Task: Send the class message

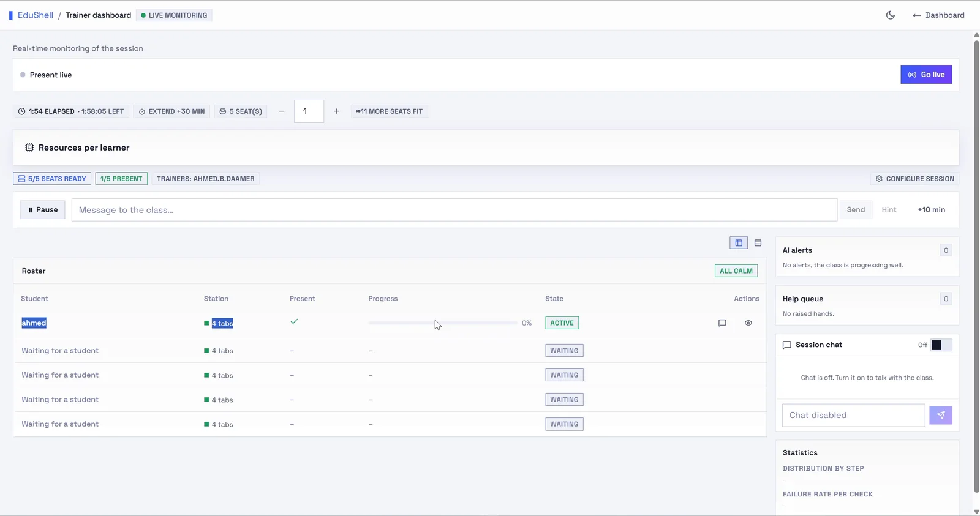Action: click(856, 210)
